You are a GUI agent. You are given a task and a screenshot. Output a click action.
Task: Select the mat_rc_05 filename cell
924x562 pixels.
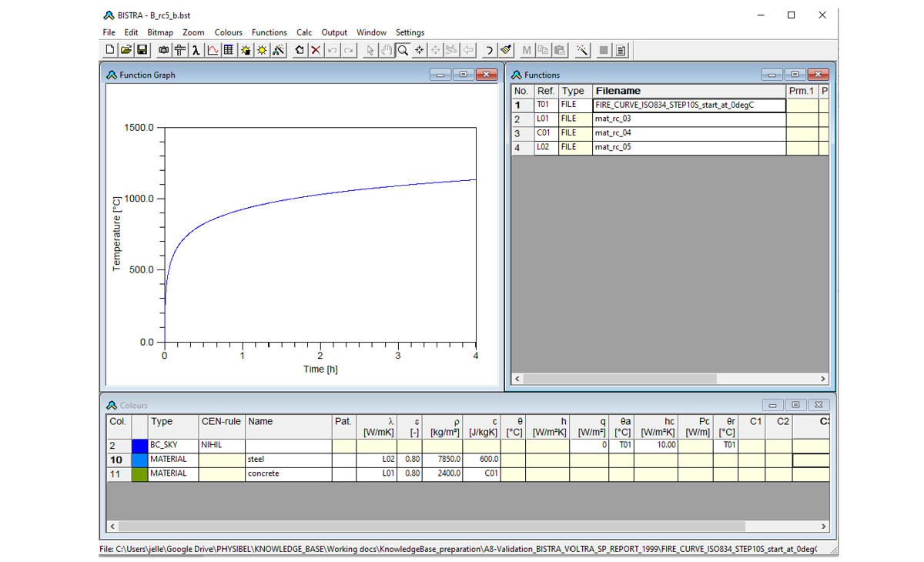[x=689, y=147]
